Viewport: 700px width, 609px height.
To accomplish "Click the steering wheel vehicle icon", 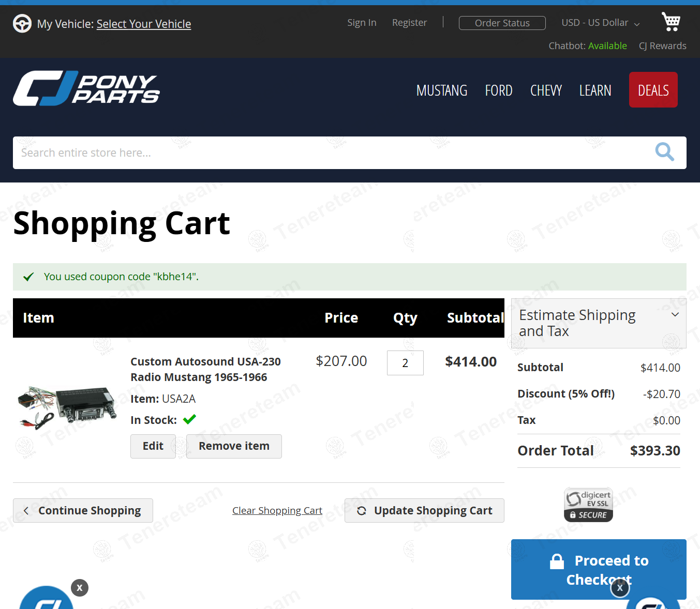I will [22, 23].
